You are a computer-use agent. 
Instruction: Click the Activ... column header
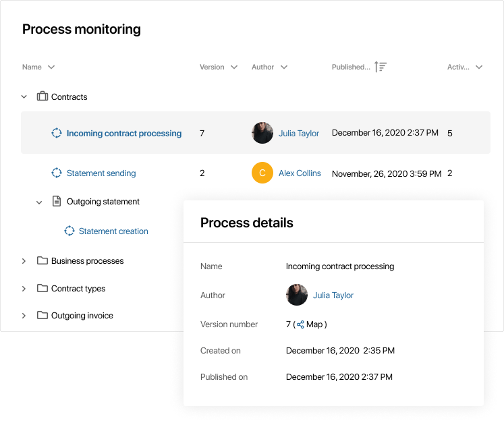pyautogui.click(x=458, y=67)
